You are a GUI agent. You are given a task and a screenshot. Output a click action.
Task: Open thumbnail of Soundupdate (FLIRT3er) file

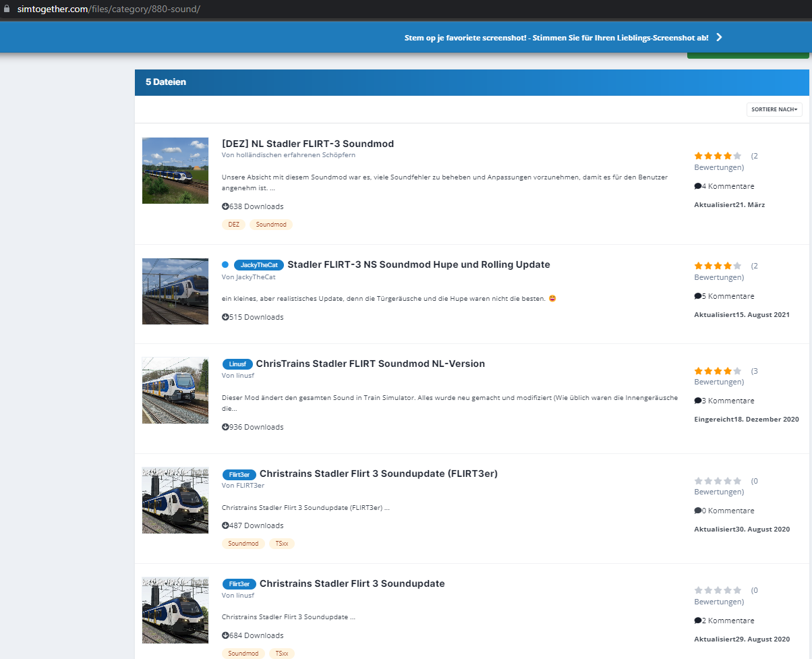coord(175,500)
